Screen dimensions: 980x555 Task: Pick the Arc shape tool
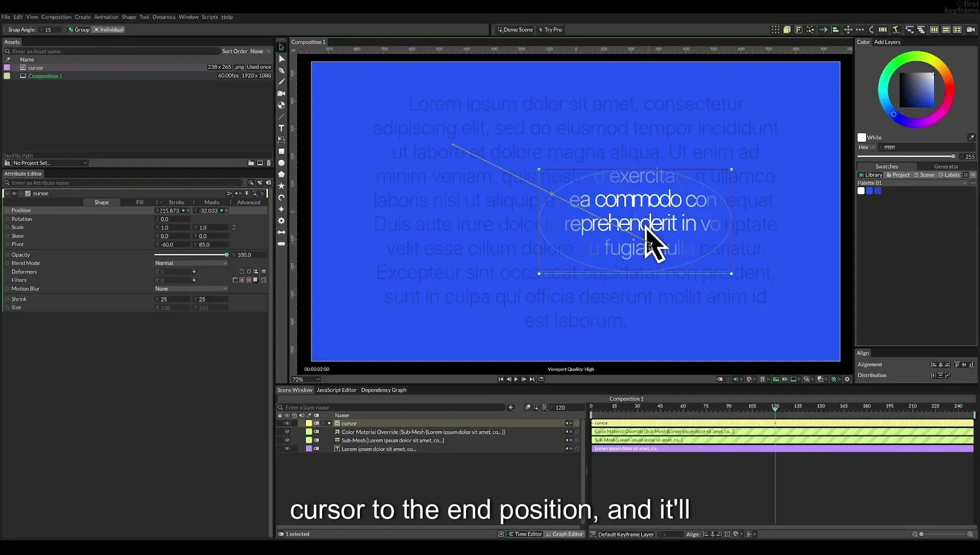281,198
